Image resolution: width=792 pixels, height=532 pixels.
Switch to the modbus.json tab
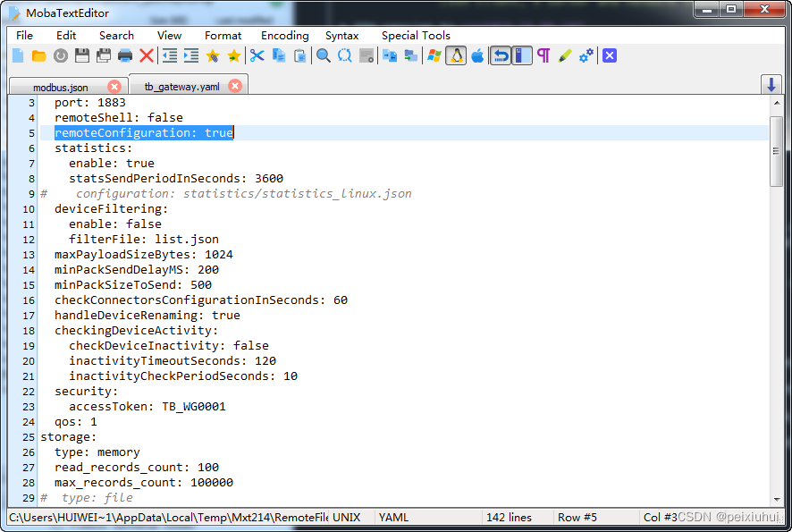(61, 87)
